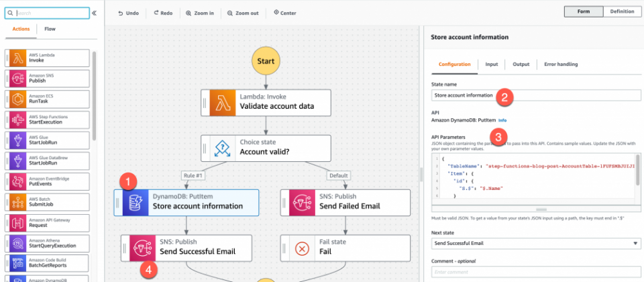Click the SNS icon on Send Failed Email
This screenshot has height=282, width=644.
tap(303, 203)
